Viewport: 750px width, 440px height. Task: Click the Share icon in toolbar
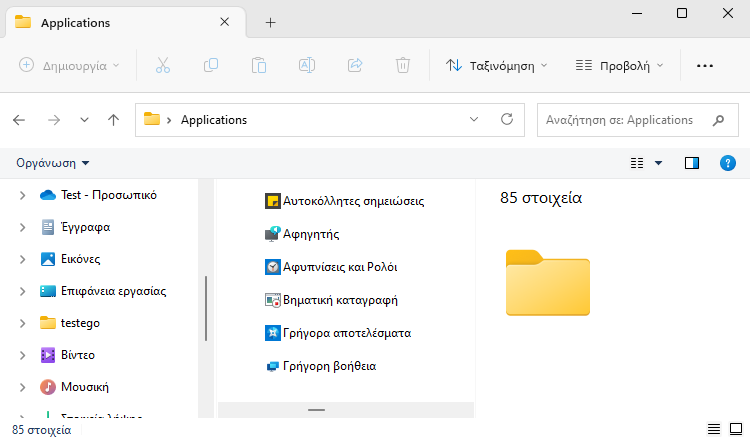click(355, 65)
